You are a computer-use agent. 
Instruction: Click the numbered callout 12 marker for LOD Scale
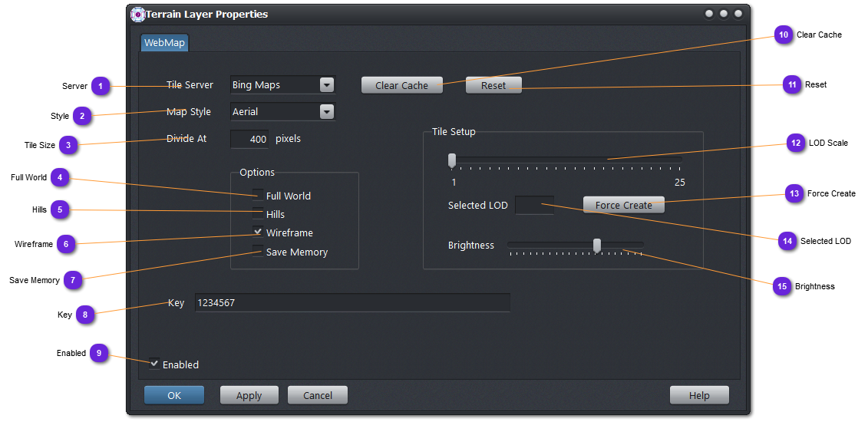[795, 143]
